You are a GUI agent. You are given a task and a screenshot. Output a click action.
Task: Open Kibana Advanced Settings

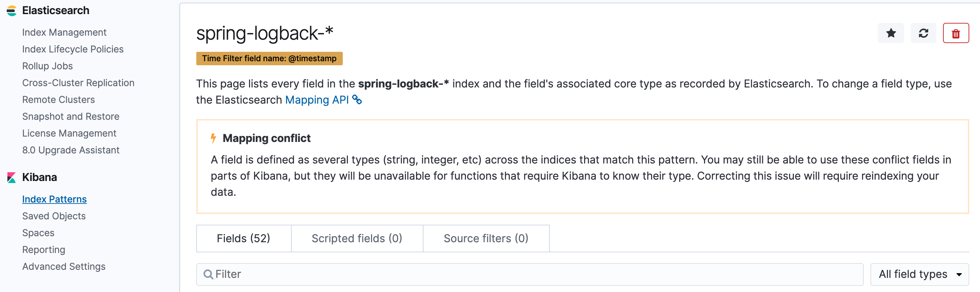[x=64, y=266]
